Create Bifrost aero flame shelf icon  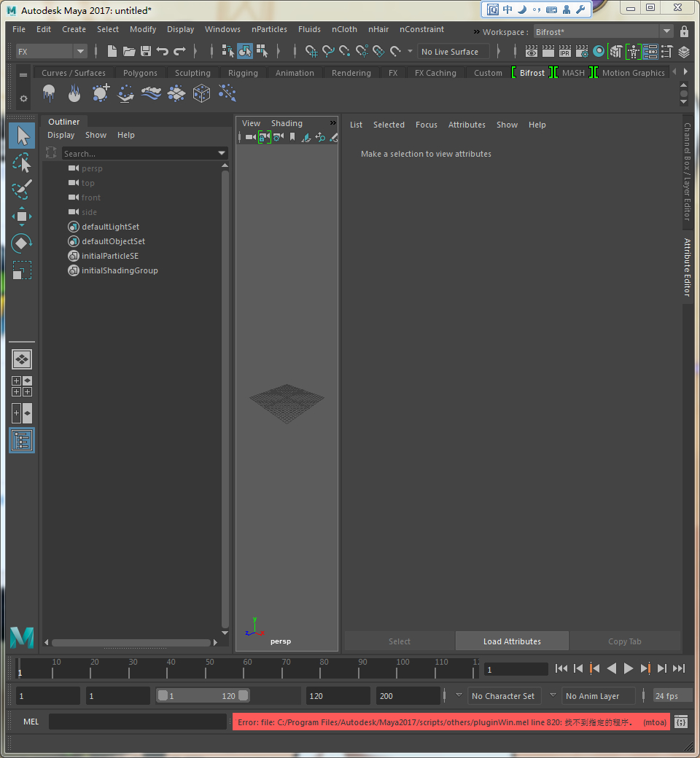(x=74, y=93)
